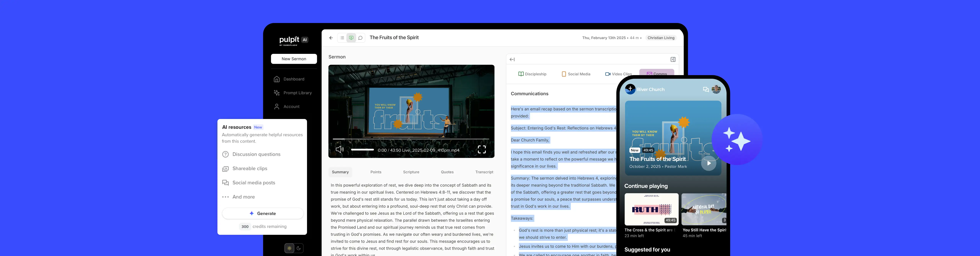Switch to dark mode moon toggle
Image resolution: width=980 pixels, height=256 pixels.
[x=299, y=248]
